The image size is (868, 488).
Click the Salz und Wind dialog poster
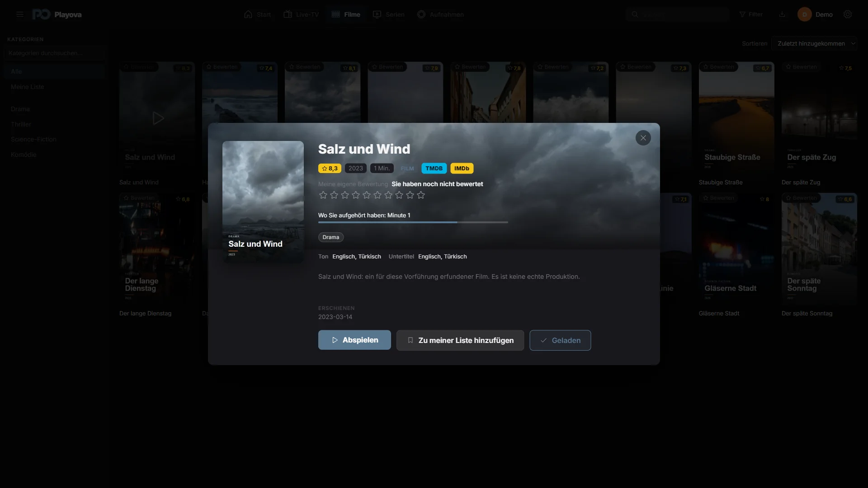[263, 202]
